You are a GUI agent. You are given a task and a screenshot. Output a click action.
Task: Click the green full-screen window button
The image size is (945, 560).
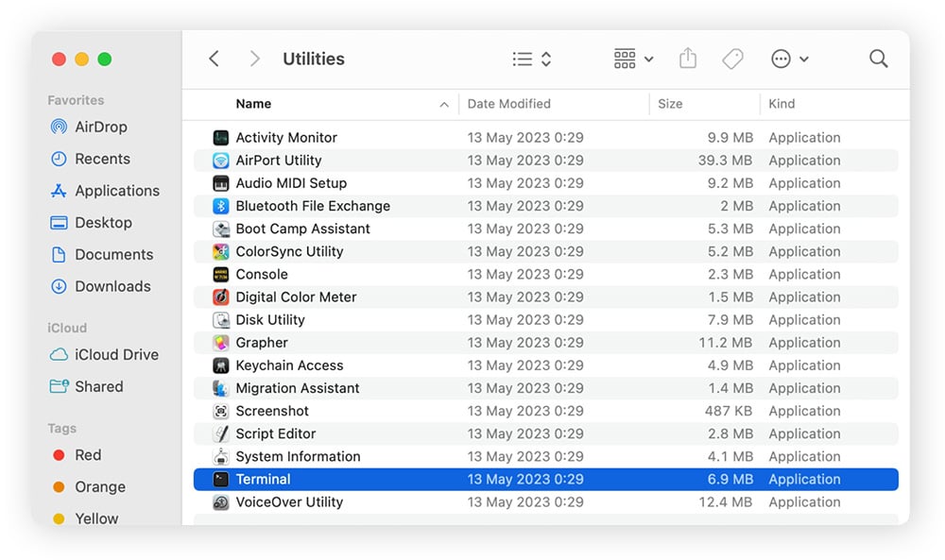[x=105, y=59]
